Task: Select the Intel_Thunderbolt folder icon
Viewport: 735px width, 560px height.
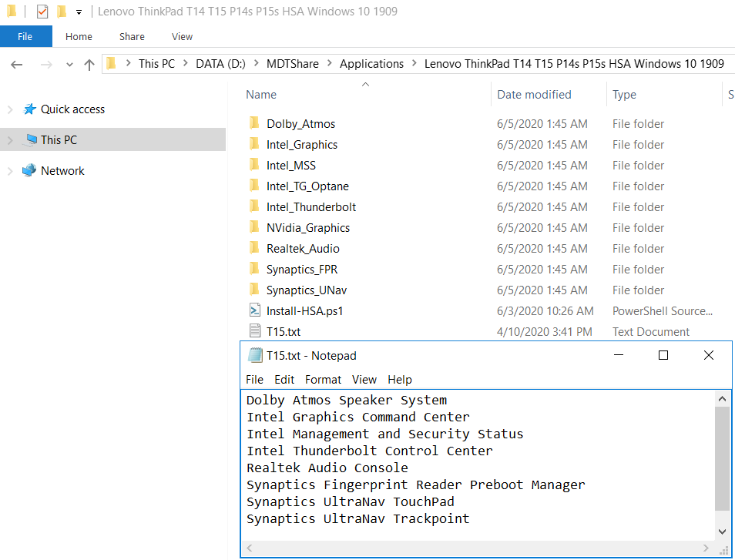Action: click(254, 206)
